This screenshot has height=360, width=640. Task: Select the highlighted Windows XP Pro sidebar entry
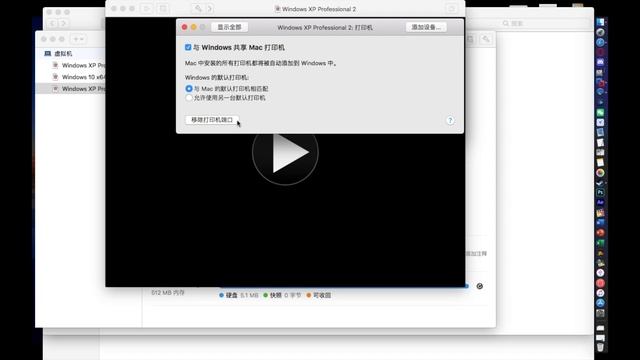71,89
